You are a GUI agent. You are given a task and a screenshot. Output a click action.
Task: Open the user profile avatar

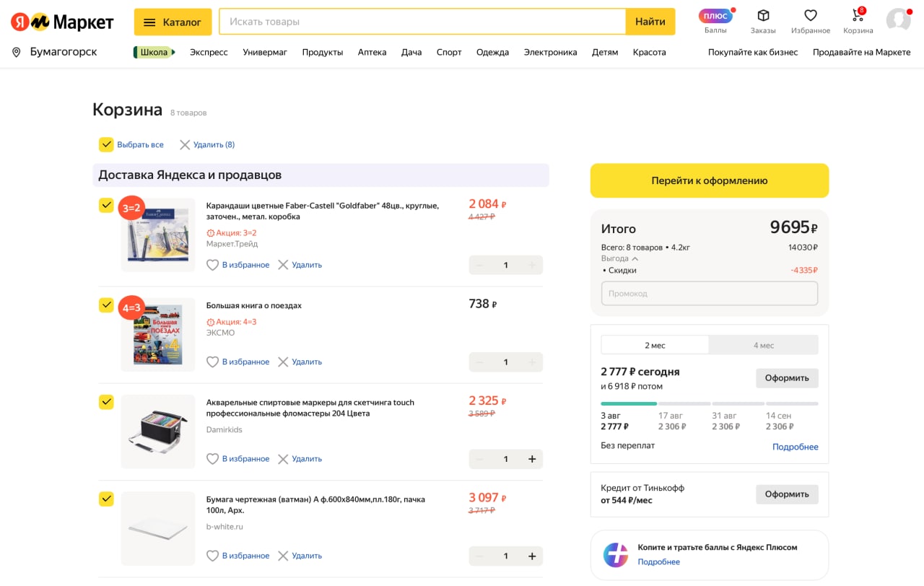coord(898,19)
